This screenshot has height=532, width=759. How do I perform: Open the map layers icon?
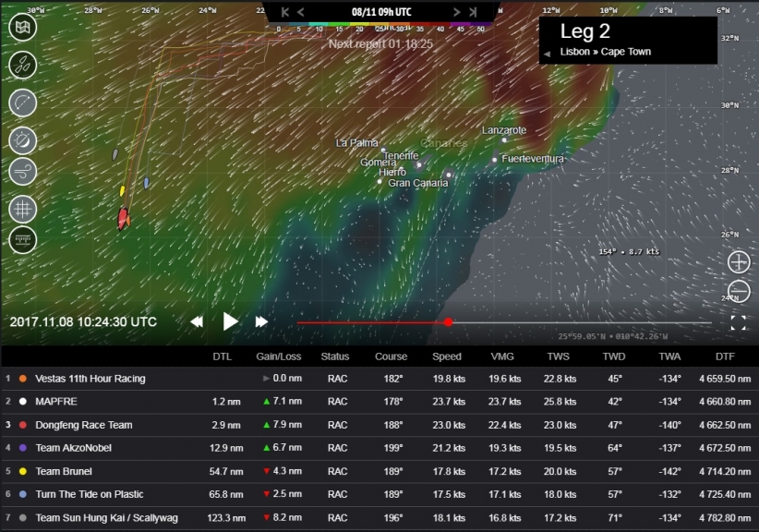(x=22, y=27)
